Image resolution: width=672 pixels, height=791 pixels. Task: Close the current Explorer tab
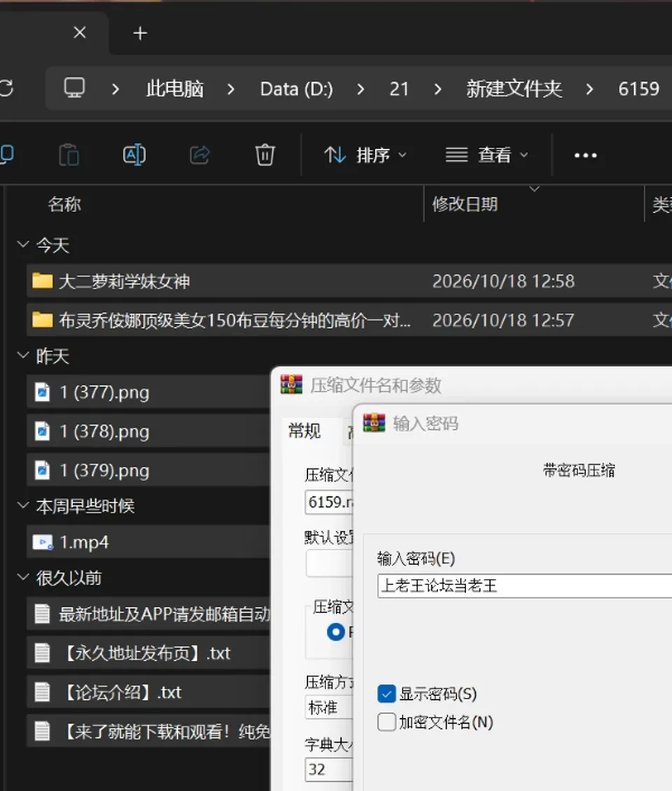click(x=80, y=33)
